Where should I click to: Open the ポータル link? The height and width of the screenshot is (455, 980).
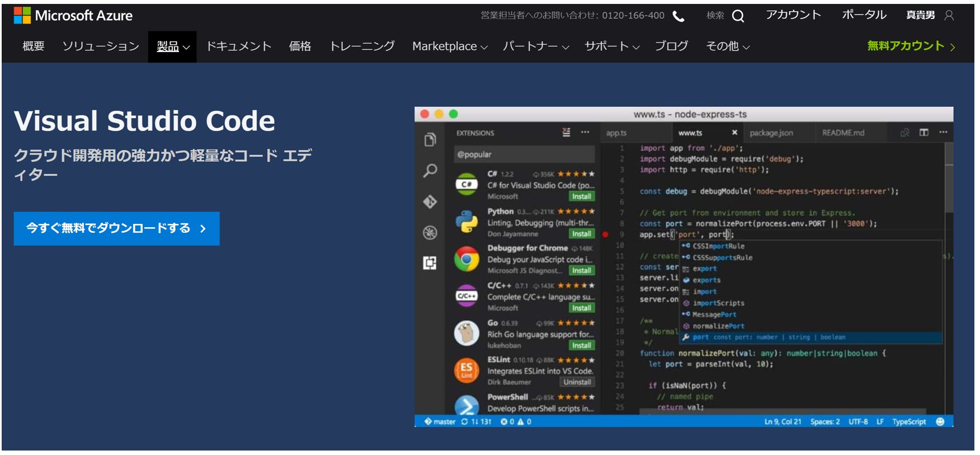click(x=864, y=15)
